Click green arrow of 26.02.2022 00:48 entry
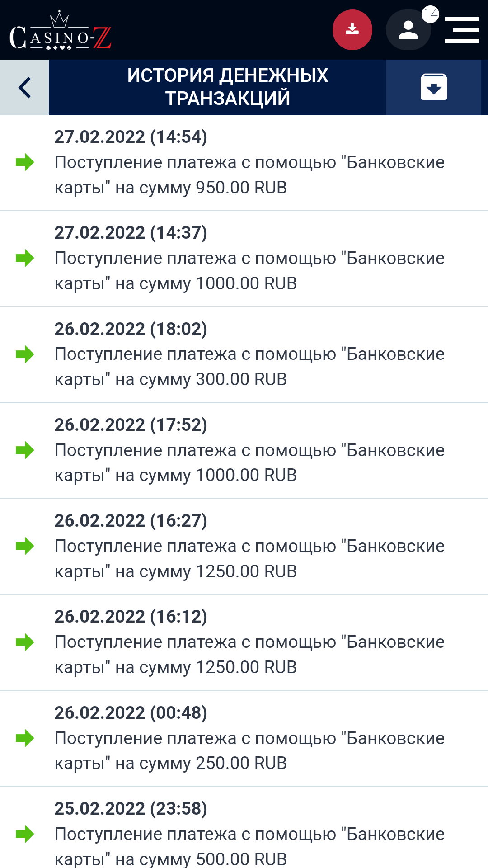 [x=25, y=738]
